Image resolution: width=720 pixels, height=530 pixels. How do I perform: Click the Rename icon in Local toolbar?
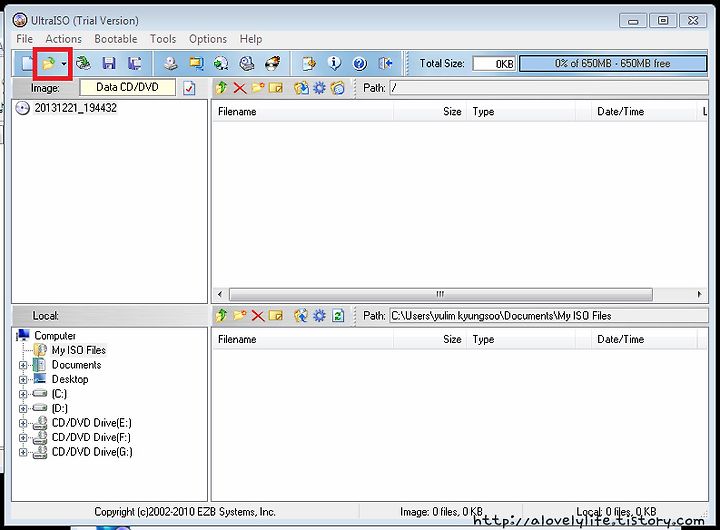tap(276, 316)
